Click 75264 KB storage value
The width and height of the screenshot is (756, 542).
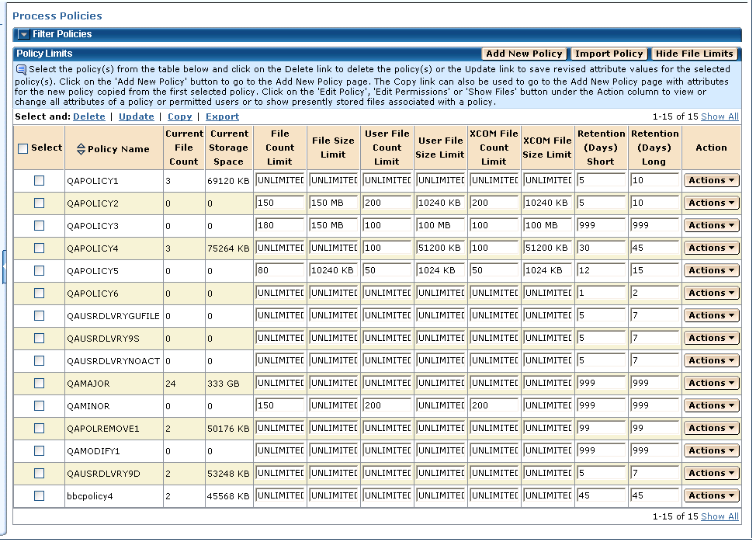228,248
